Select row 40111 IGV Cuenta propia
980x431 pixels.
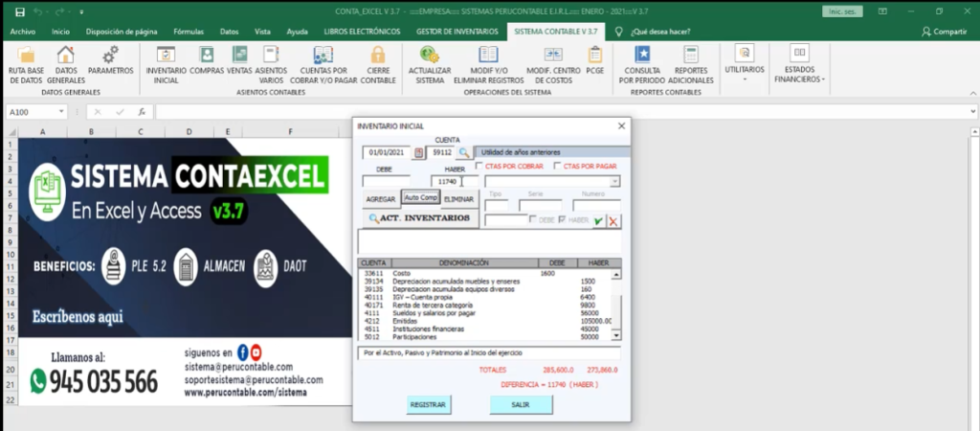tap(485, 297)
